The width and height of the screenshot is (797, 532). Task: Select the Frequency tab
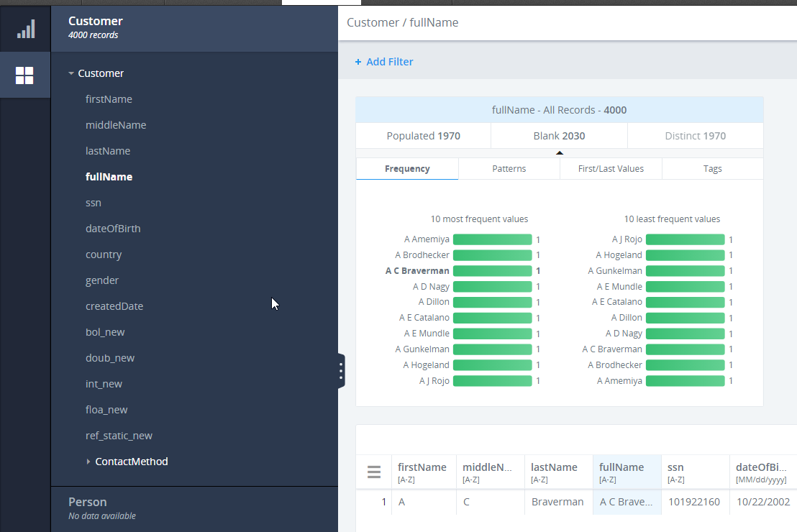407,169
